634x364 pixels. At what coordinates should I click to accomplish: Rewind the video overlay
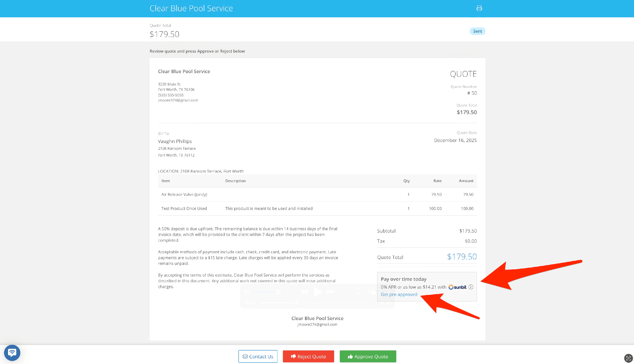click(304, 292)
